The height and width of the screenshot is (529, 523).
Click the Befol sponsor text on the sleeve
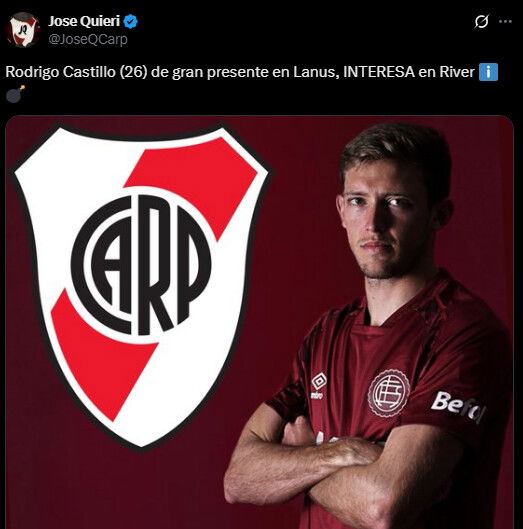coord(458,406)
